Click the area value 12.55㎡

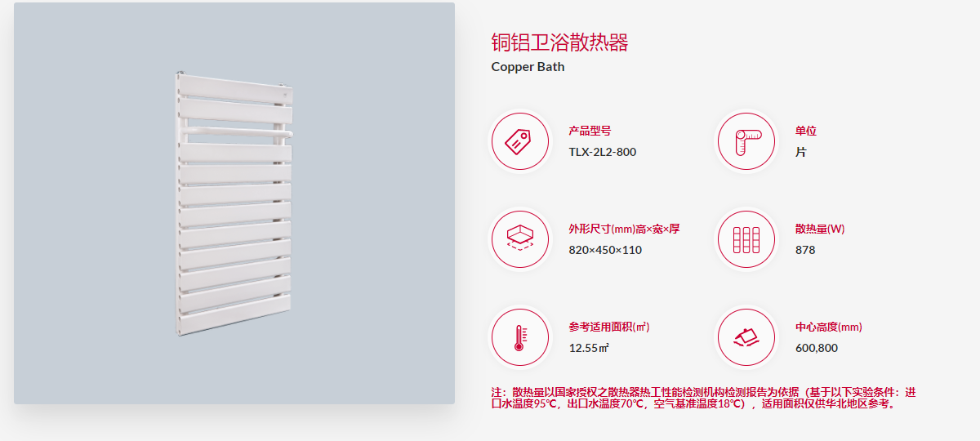pyautogui.click(x=589, y=348)
